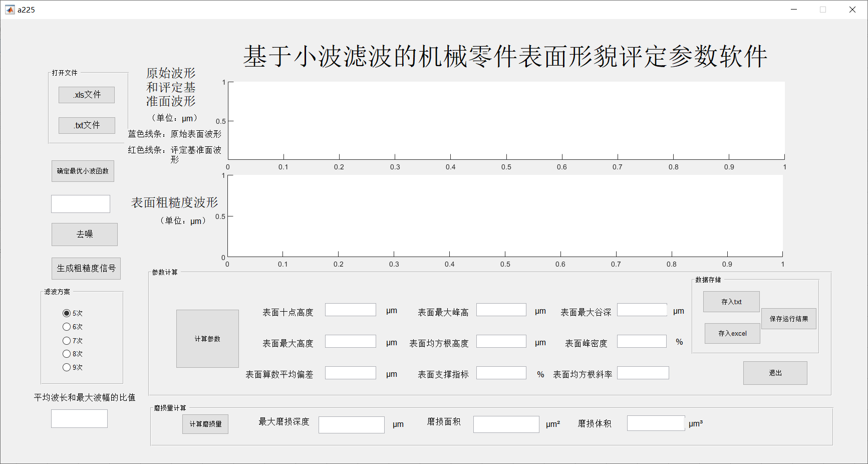Click the 原始波形和评定基准面波形 label
The image size is (868, 464).
click(x=171, y=87)
